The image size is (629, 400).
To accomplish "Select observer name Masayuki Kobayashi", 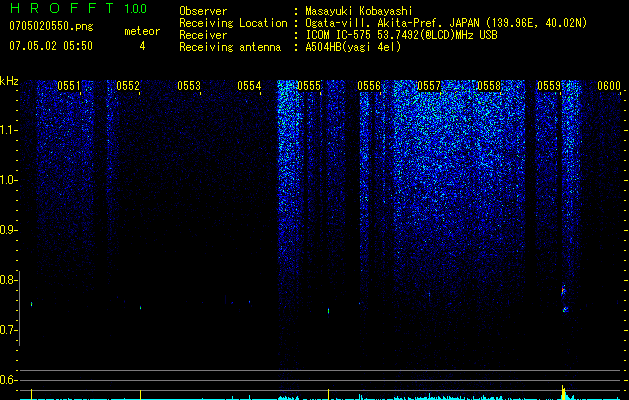I will (359, 11).
